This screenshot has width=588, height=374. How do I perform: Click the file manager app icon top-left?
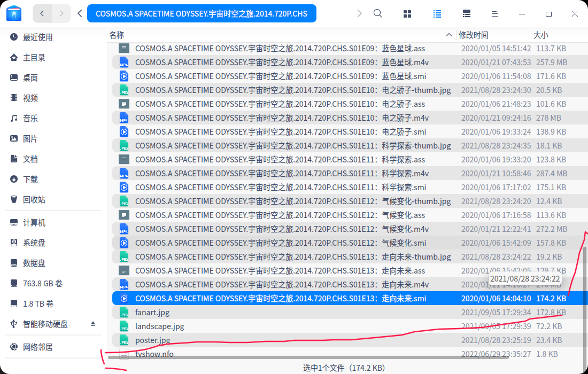[x=14, y=13]
